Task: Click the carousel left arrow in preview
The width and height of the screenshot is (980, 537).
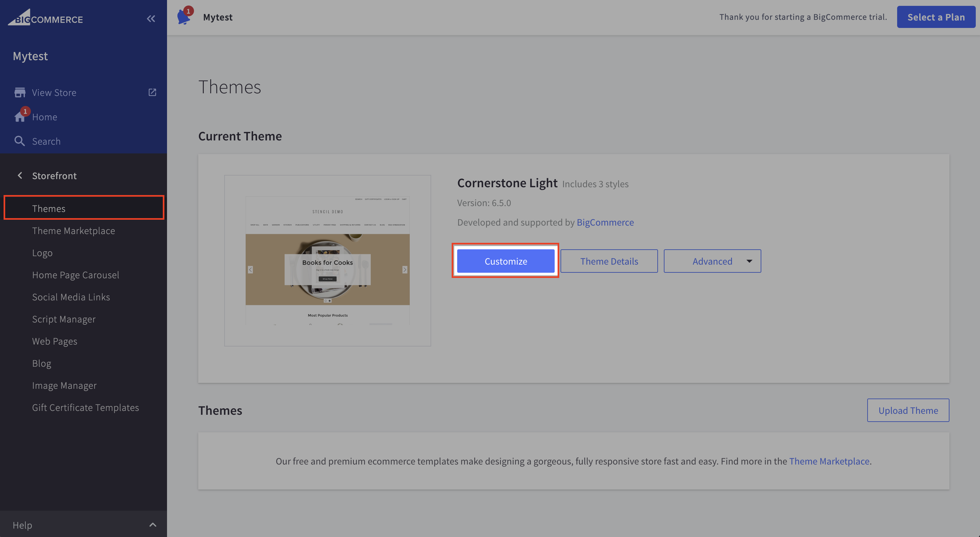Action: click(x=250, y=269)
